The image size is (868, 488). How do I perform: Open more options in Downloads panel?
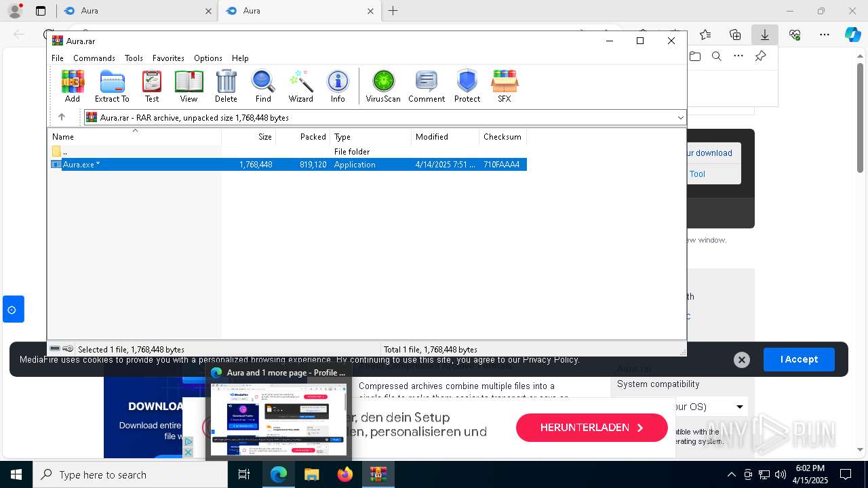click(x=738, y=56)
